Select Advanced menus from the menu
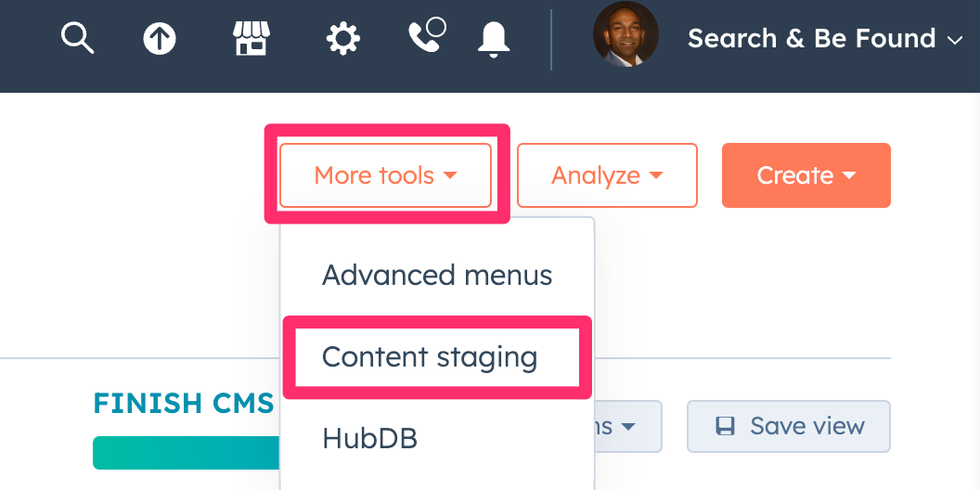This screenshot has width=980, height=490. point(437,276)
